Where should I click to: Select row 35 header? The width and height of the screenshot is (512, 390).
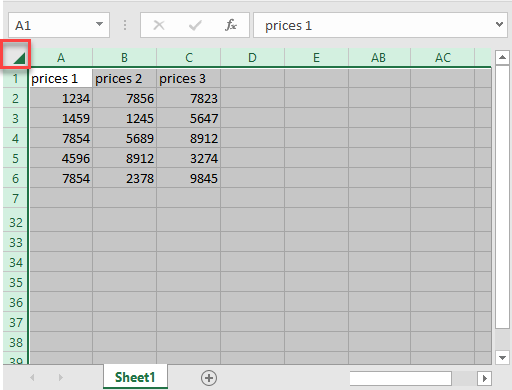[x=15, y=282]
